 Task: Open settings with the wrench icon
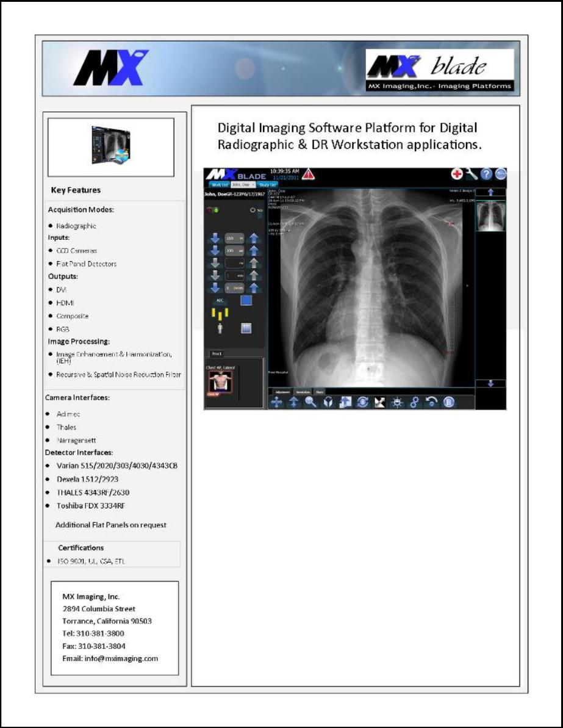(x=471, y=174)
